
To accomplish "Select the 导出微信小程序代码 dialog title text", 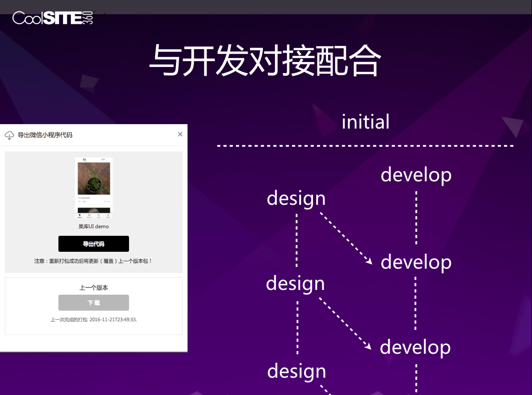I will (45, 135).
